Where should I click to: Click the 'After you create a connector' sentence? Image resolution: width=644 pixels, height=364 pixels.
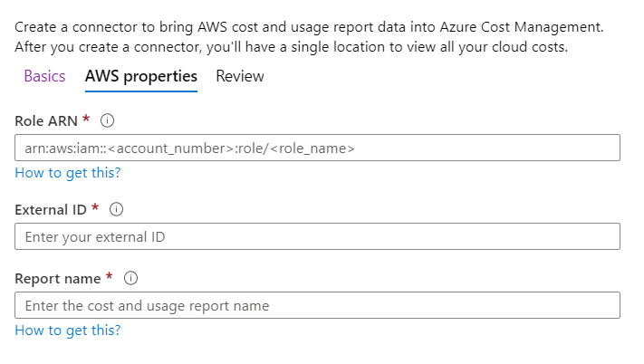pyautogui.click(x=291, y=47)
